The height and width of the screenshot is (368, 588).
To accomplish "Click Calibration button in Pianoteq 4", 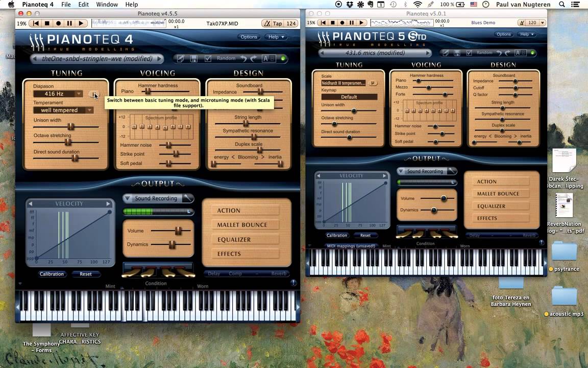I will (x=52, y=274).
